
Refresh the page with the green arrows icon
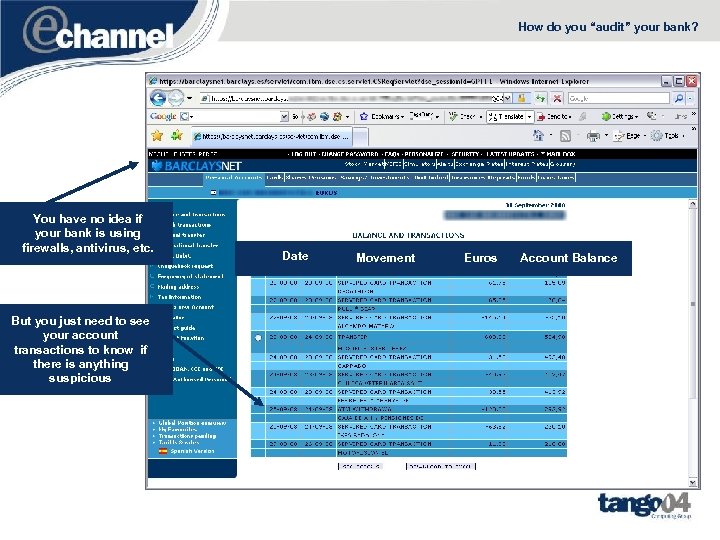click(x=540, y=98)
